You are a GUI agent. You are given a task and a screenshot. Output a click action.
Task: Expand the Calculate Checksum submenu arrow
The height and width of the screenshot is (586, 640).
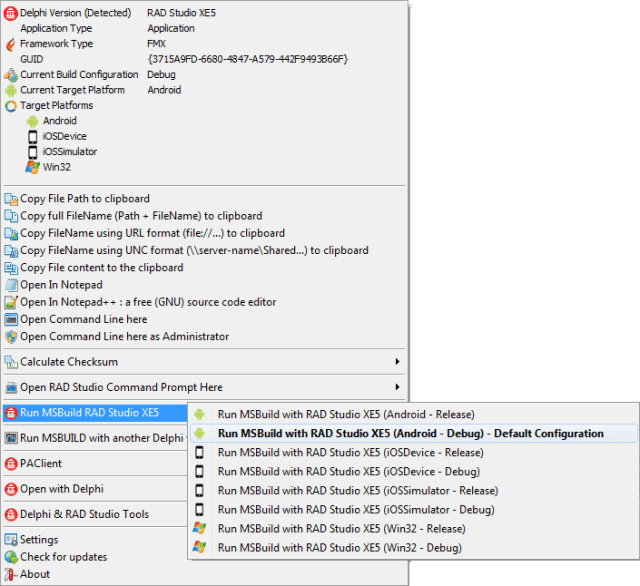(x=397, y=362)
